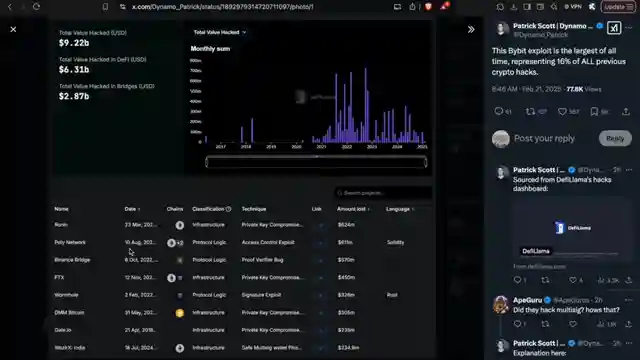This screenshot has width=640, height=360.
Task: Reply to the DefiLlama sourced tweet
Action: tap(518, 280)
